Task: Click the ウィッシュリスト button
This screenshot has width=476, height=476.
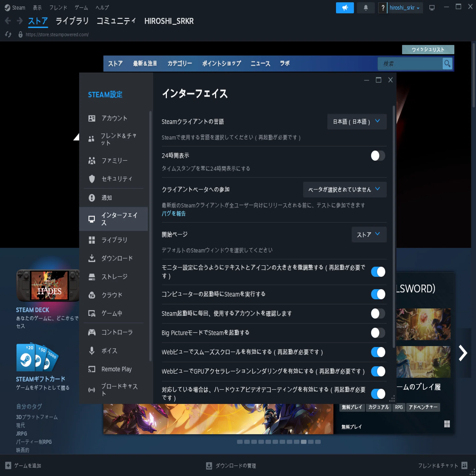Action: pyautogui.click(x=428, y=50)
